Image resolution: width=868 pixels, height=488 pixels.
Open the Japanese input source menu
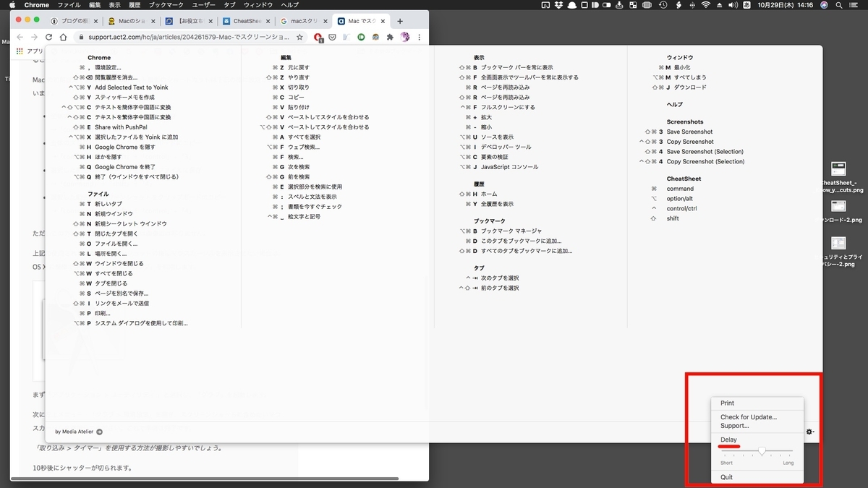pyautogui.click(x=746, y=5)
